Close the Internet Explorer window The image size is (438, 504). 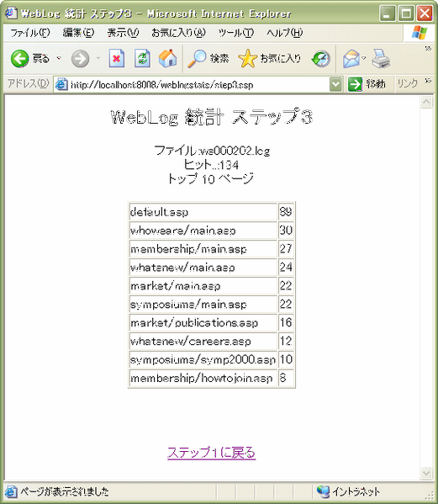(425, 13)
